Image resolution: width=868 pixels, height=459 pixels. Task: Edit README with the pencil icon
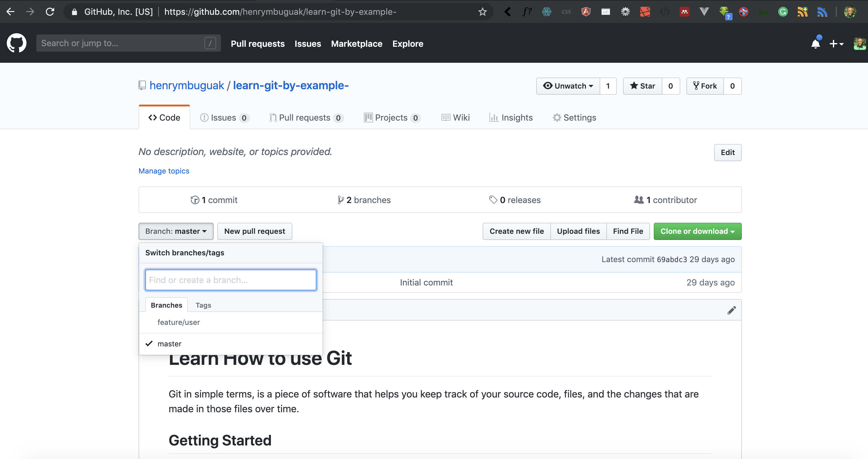tap(731, 310)
